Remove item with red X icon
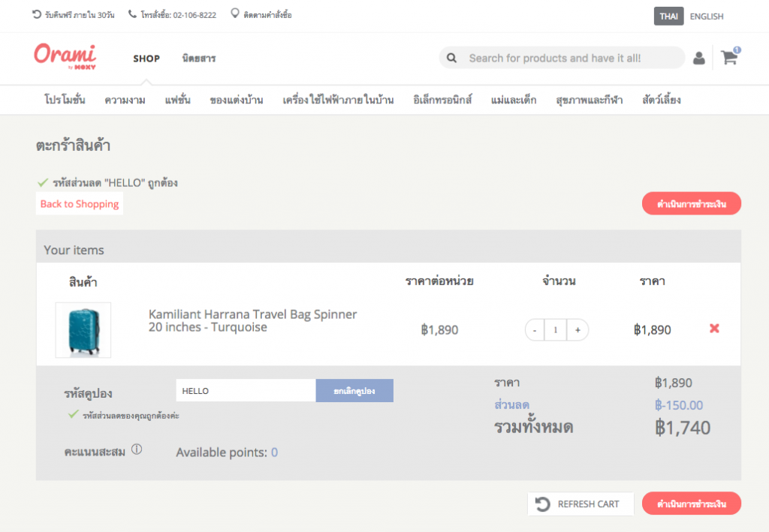Screen dimensions: 769x532 click(x=714, y=329)
